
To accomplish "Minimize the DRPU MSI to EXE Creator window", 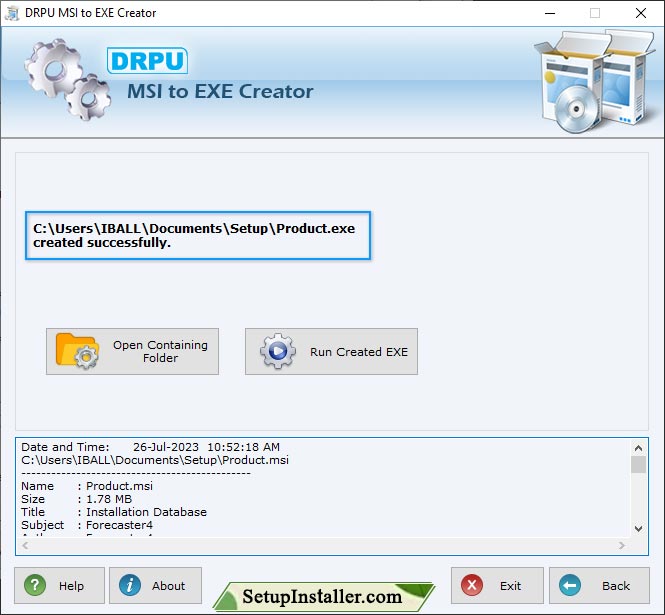I will [x=550, y=13].
